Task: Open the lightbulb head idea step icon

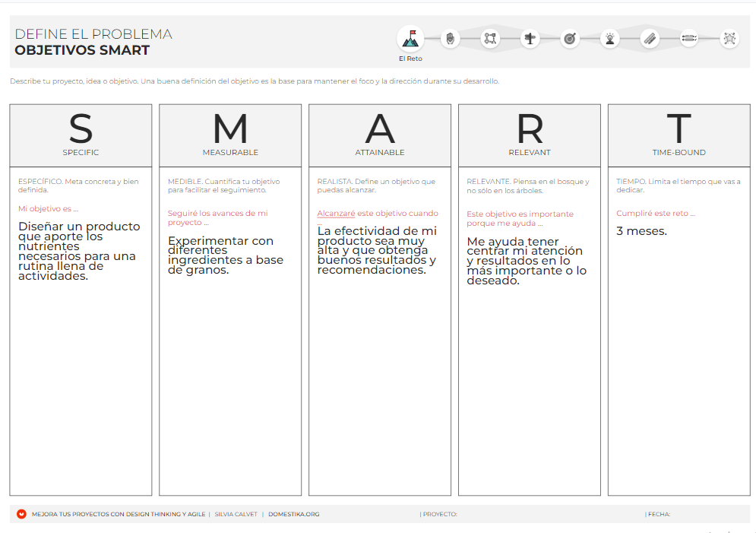Action: (610, 39)
